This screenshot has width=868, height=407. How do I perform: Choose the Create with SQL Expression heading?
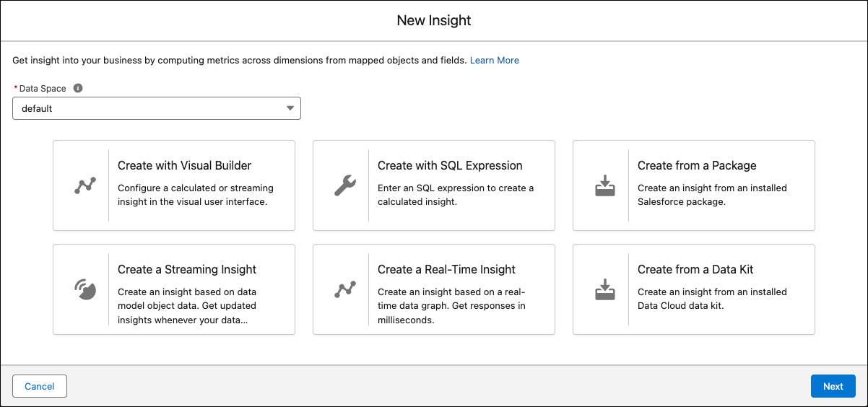click(450, 165)
